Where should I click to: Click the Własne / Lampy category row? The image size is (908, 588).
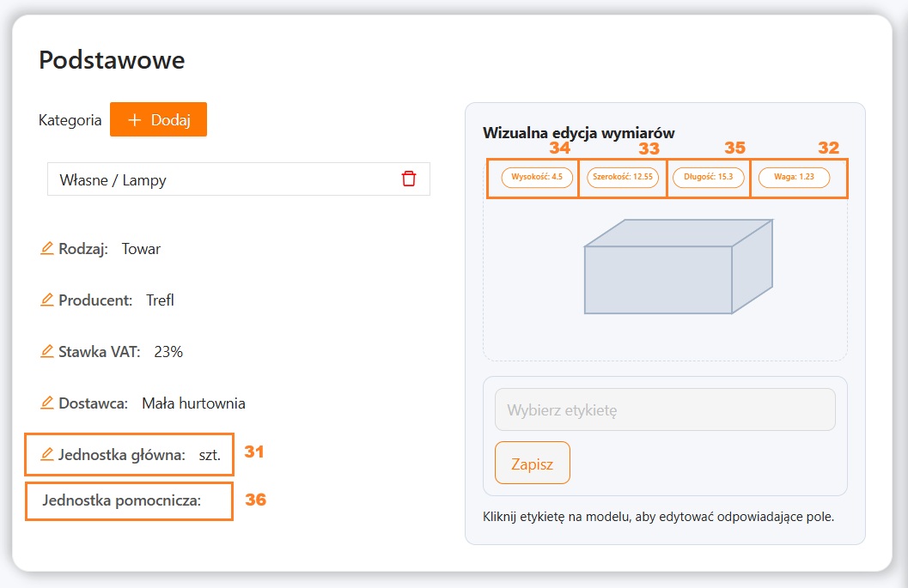223,179
